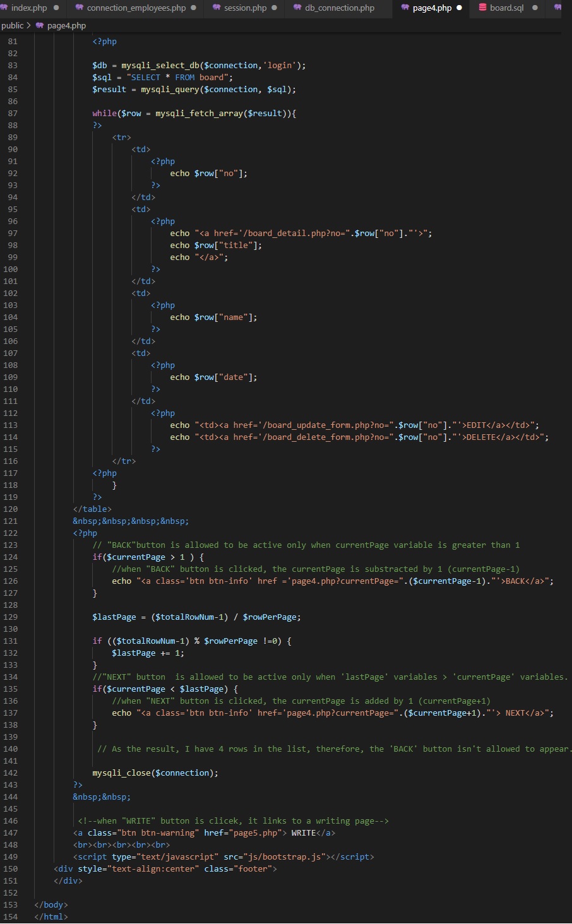
Task: Activate the page4.php tab
Action: [x=432, y=8]
